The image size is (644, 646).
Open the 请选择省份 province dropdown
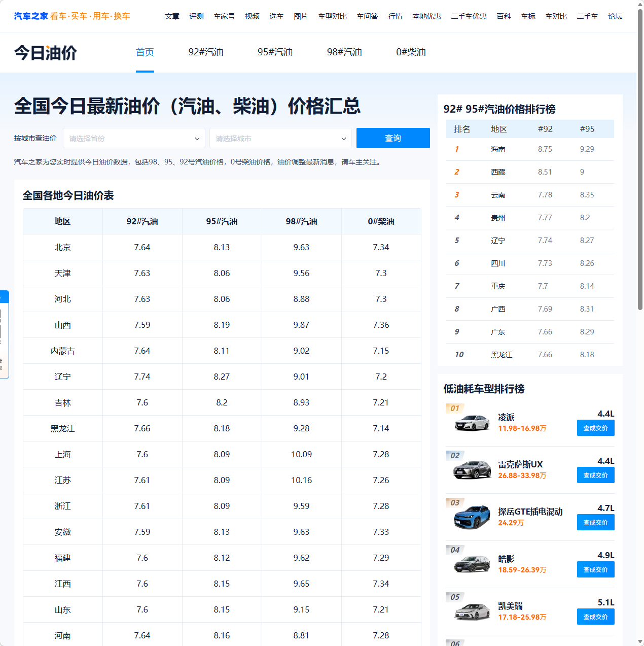(133, 138)
